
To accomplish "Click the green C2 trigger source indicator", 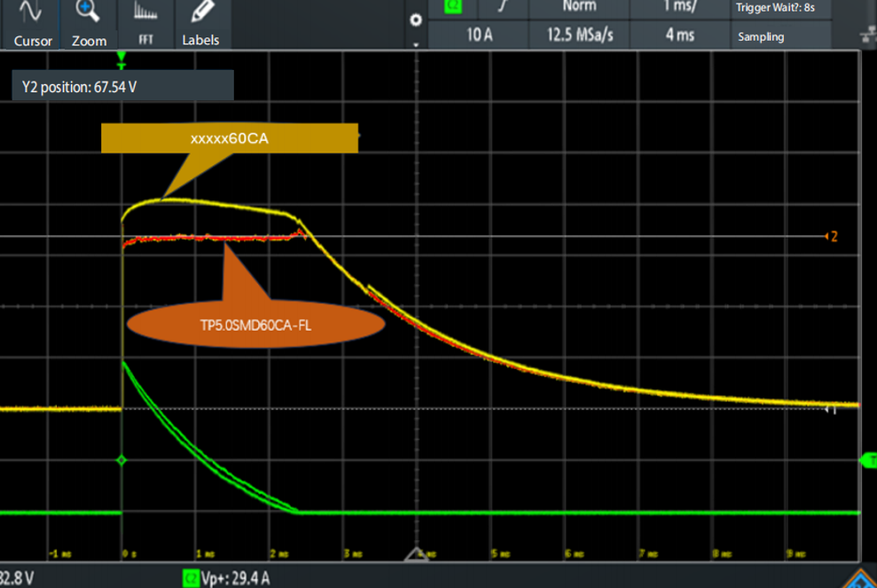I will click(452, 7).
